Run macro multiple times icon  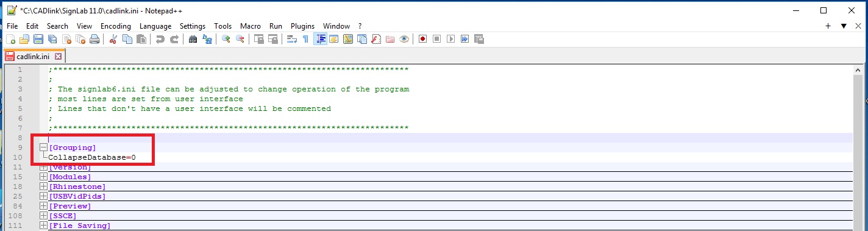[x=464, y=39]
